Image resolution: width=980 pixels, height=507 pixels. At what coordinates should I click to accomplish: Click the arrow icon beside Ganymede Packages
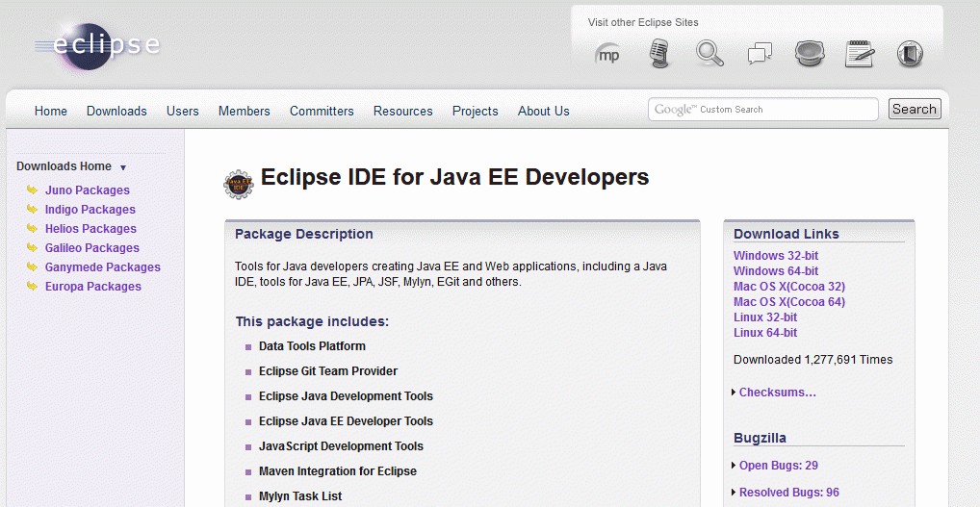click(x=32, y=267)
